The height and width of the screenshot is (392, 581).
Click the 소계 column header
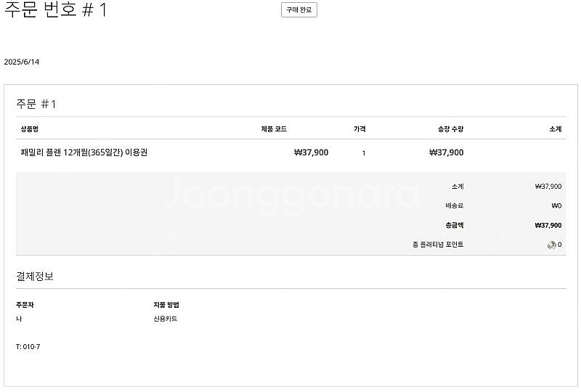coord(556,129)
